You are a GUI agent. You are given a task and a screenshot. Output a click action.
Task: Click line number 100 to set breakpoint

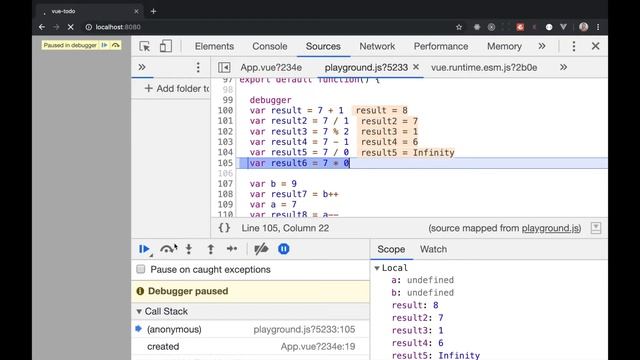(225, 111)
